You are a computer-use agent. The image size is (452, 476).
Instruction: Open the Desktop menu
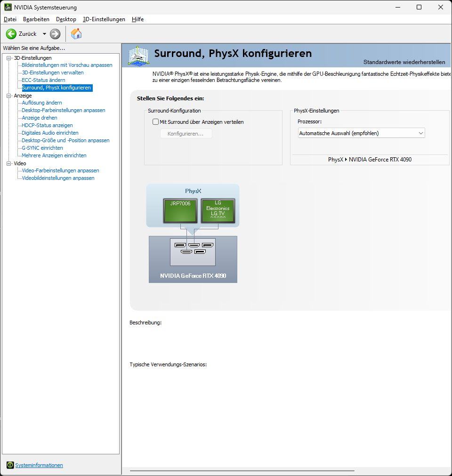pos(66,19)
